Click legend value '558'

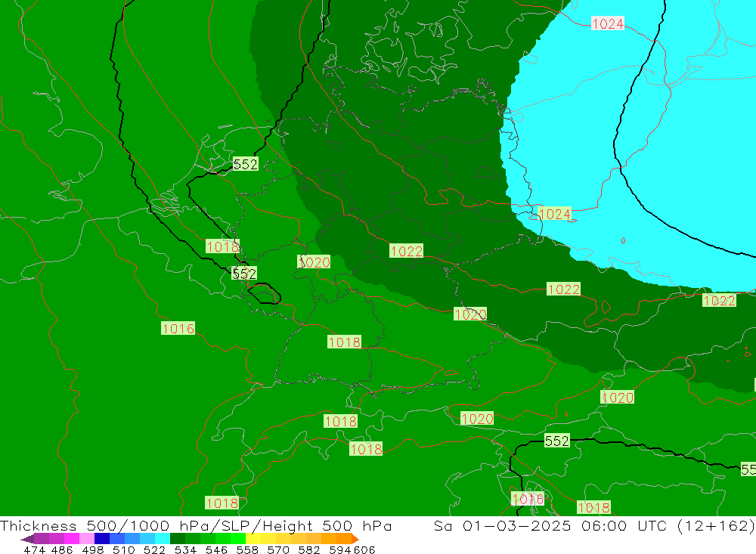pyautogui.click(x=247, y=549)
